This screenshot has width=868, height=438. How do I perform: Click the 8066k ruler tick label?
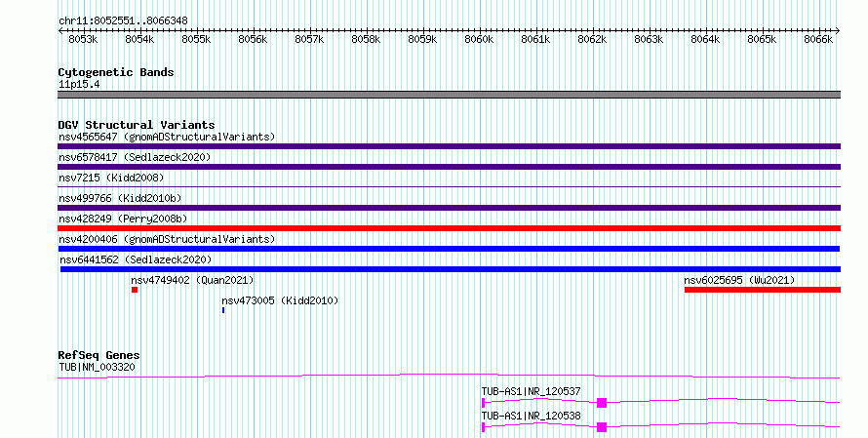coord(818,39)
